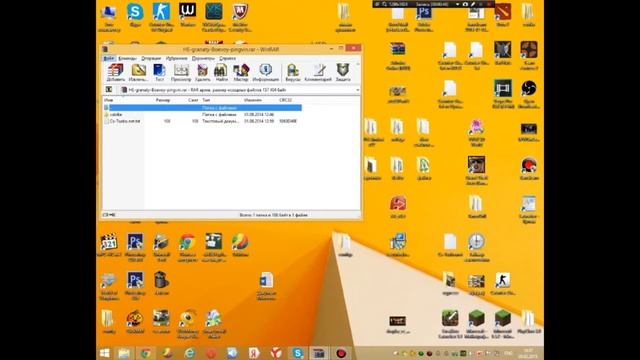Open the Избранное menu in WinRAR
Viewport: 640px width, 360px height.
177,58
